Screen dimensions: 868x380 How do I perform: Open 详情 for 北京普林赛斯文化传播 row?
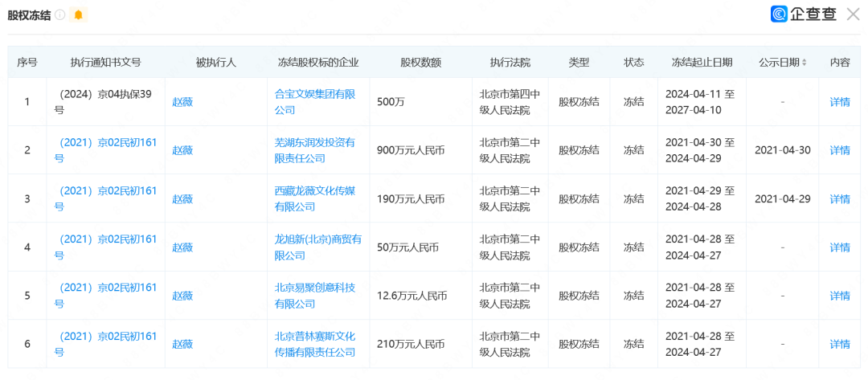click(x=840, y=344)
